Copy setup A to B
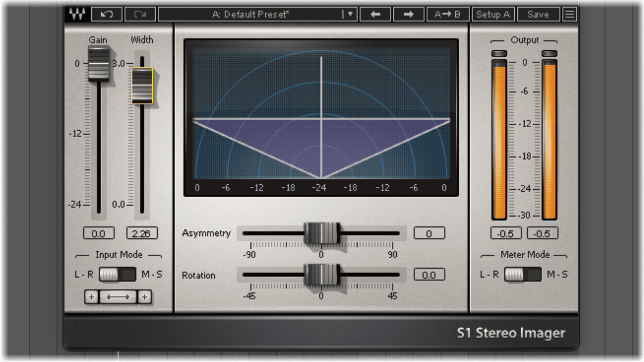This screenshot has width=644, height=362. [447, 14]
